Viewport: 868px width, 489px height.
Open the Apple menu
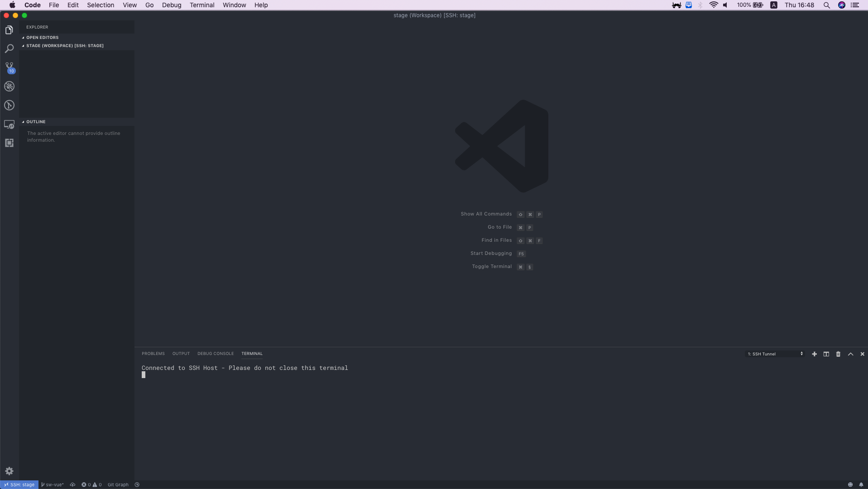point(12,5)
